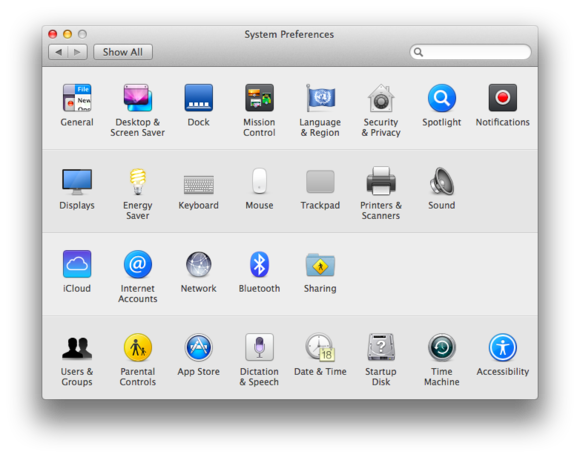Click the Show All button
Image resolution: width=580 pixels, height=458 pixels.
(x=123, y=52)
